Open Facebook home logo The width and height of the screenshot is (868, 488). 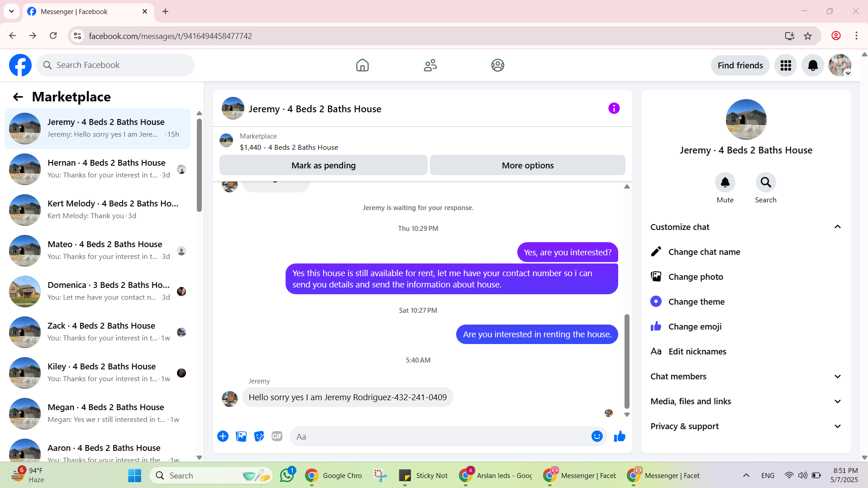coord(20,65)
